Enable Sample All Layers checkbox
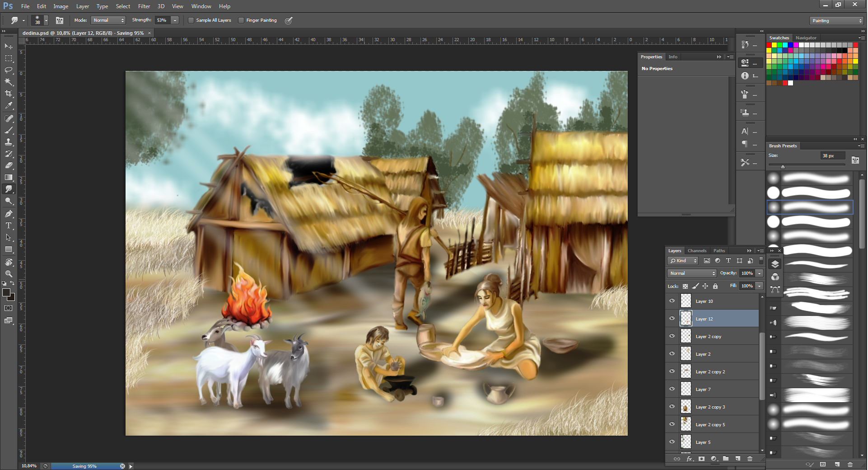868x470 pixels. [191, 20]
